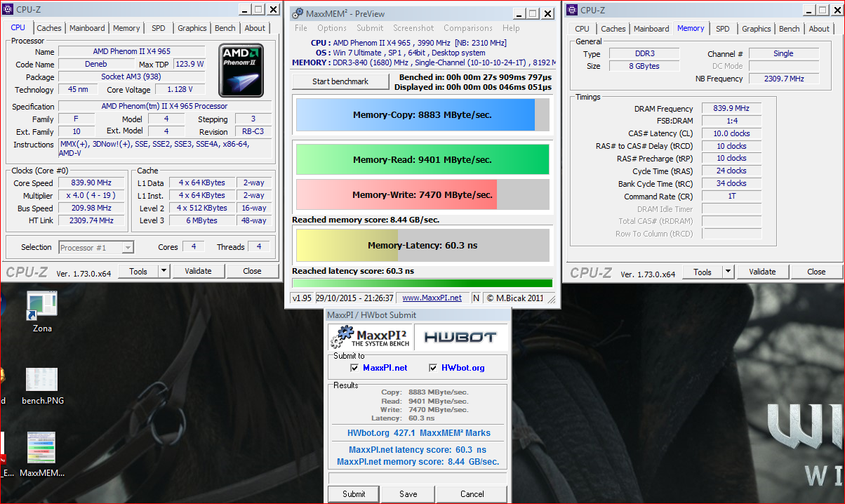This screenshot has height=504, width=845.
Task: Click Cancel button in HWbot dialog
Action: coord(472,493)
